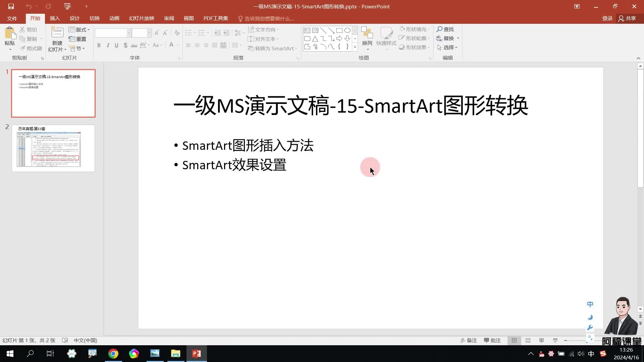
Task: Open the Layout dropdown
Action: [79, 29]
